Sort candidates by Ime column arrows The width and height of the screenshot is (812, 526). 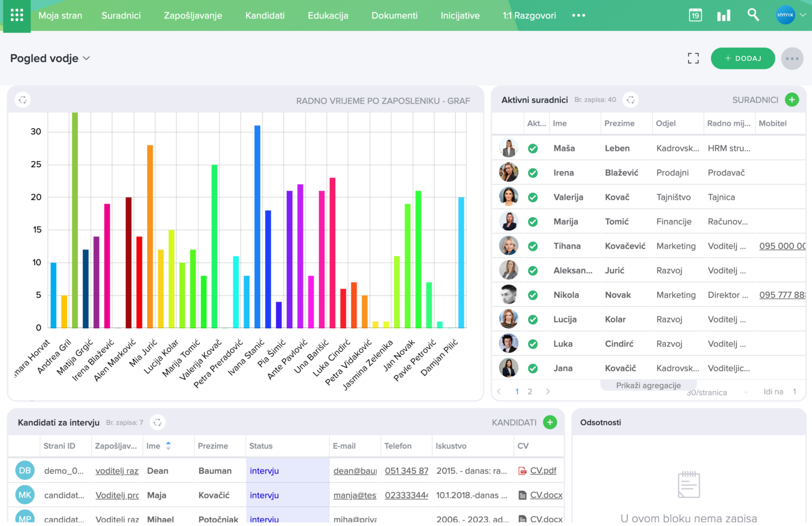coord(168,446)
